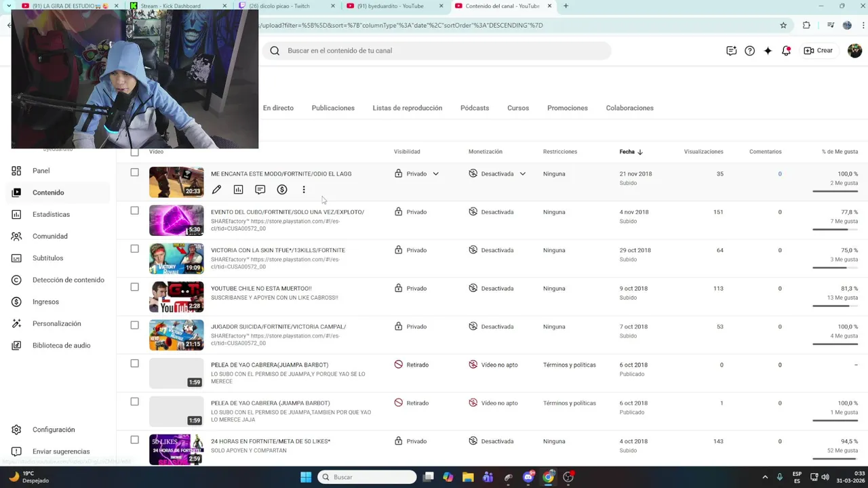Open File Explorer from the taskbar
868x488 pixels.
(x=468, y=477)
